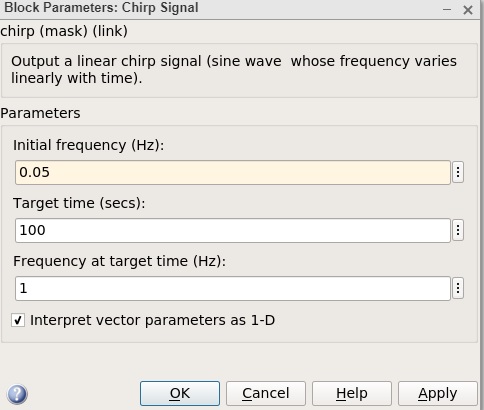Screen dimensions: 484x410
Task: Click the Initial frequency field showing 0.05
Action: point(233,172)
